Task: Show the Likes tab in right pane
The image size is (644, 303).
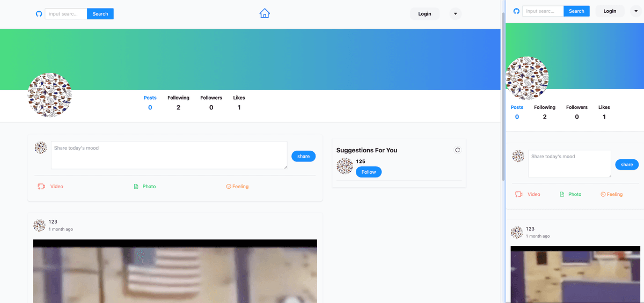Action: pyautogui.click(x=604, y=112)
